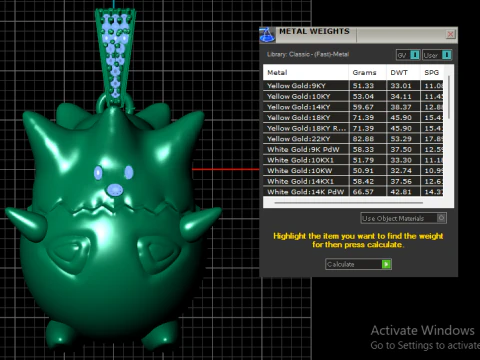The height and width of the screenshot is (360, 480).
Task: Select the White Gold:10KW row
Action: 353,171
